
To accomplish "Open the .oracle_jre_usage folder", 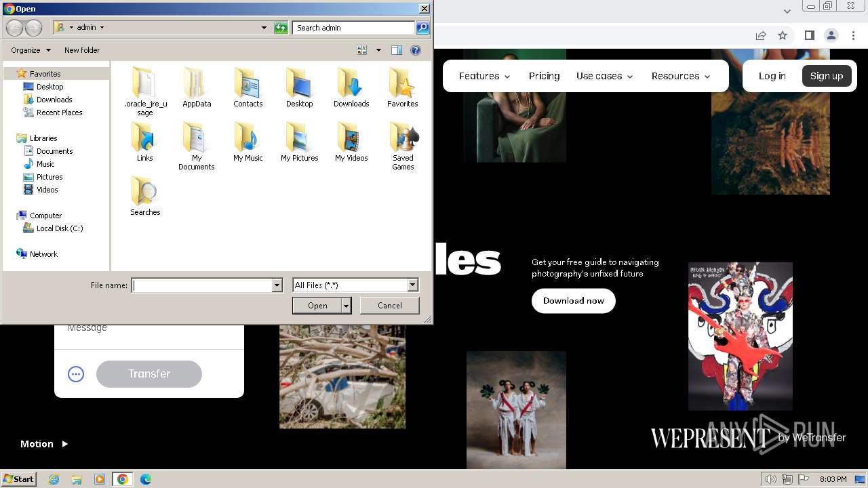I will coord(145,91).
